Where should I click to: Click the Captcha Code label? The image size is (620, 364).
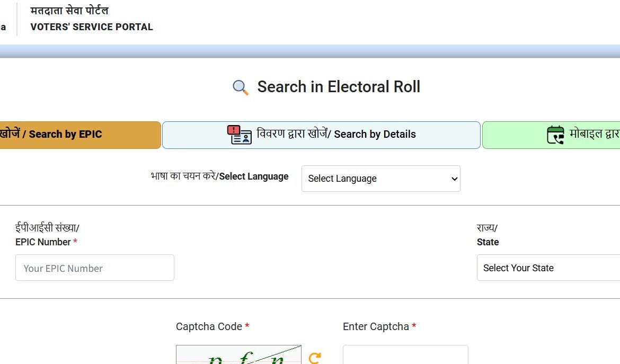pos(209,326)
